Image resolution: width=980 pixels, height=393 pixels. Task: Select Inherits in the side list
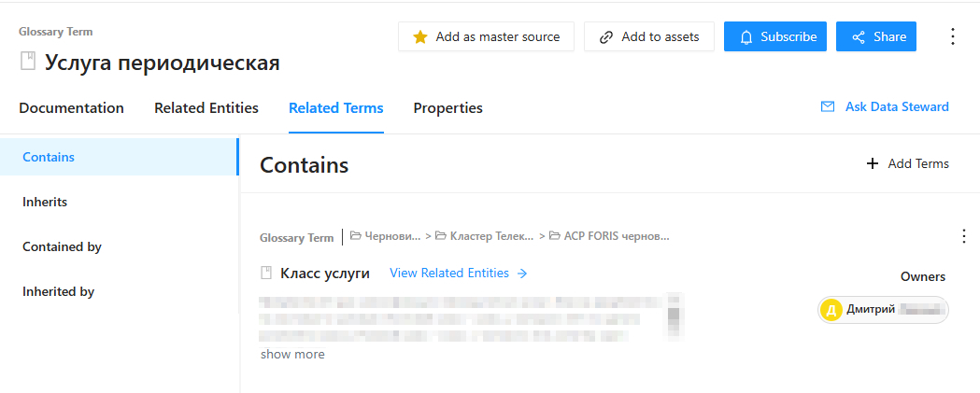click(45, 202)
